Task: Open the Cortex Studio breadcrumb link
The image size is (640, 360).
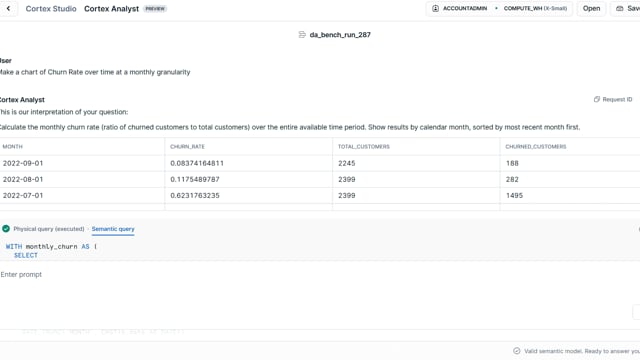Action: tap(51, 9)
